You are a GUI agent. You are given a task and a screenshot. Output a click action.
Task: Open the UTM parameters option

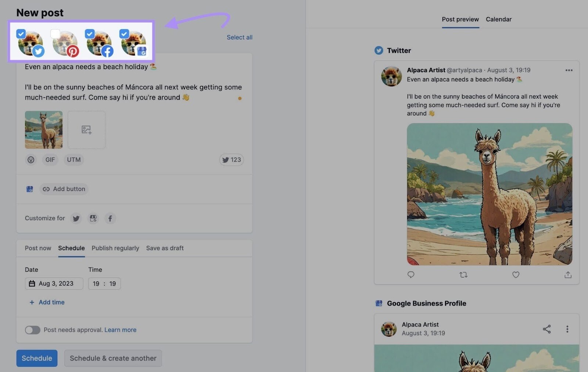tap(73, 160)
